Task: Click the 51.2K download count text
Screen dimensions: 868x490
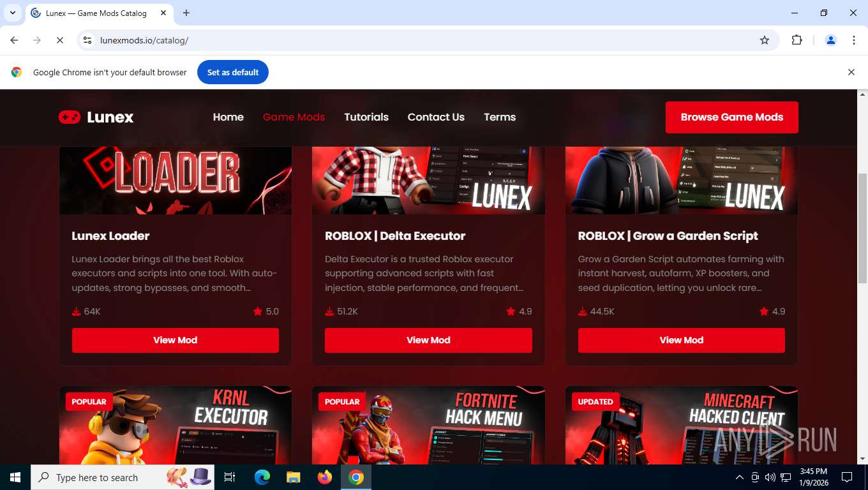Action: (x=347, y=312)
